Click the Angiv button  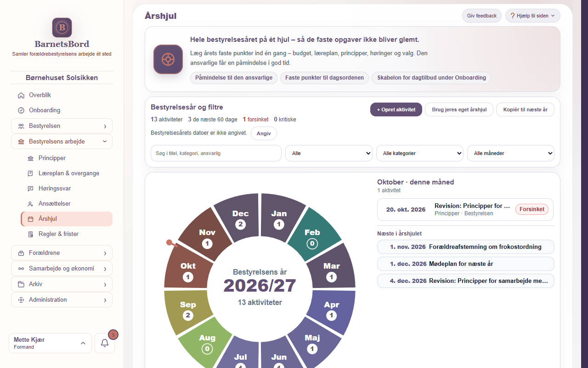(x=264, y=133)
